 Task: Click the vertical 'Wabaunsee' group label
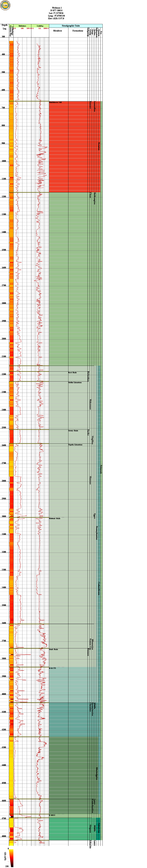pos(90,405)
